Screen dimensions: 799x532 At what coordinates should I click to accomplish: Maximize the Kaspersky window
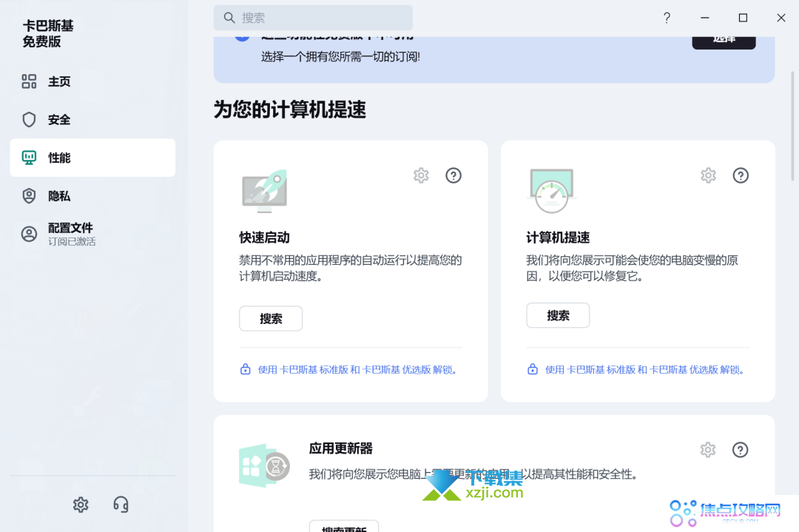(x=743, y=18)
